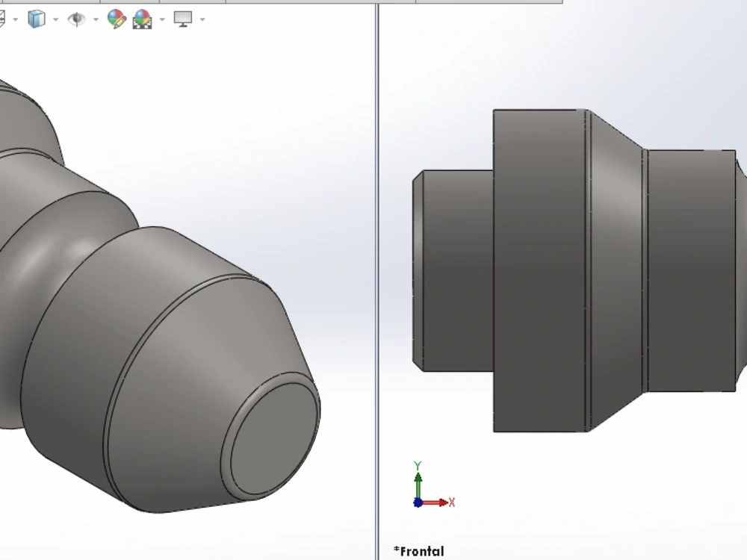Viewport: 747px width, 560px height.
Task: Open the Apply Scene dropdown arrow
Action: tap(162, 19)
